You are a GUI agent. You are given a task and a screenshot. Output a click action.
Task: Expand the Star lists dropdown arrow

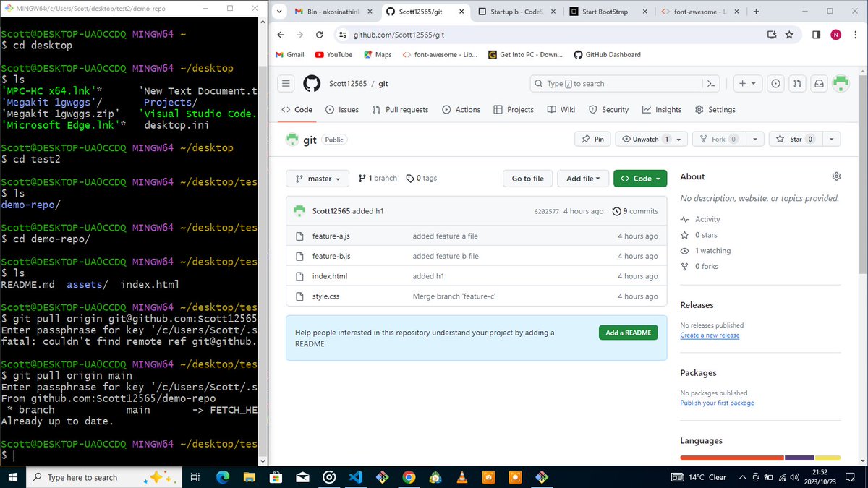pos(831,139)
